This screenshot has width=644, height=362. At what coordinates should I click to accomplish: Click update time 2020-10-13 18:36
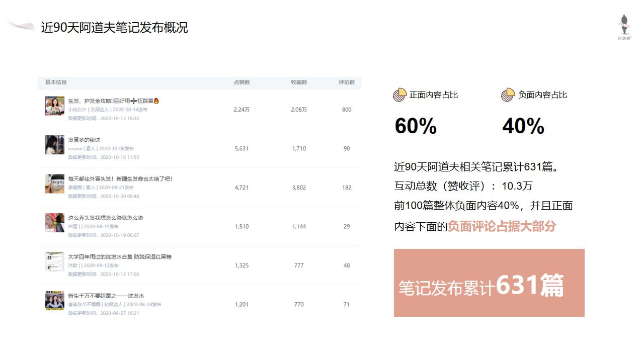[x=104, y=119]
